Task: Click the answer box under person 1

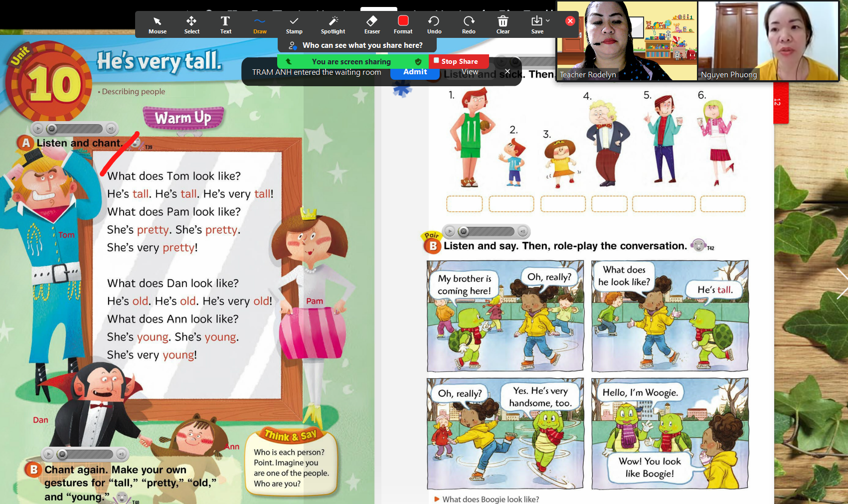Action: coord(464,204)
